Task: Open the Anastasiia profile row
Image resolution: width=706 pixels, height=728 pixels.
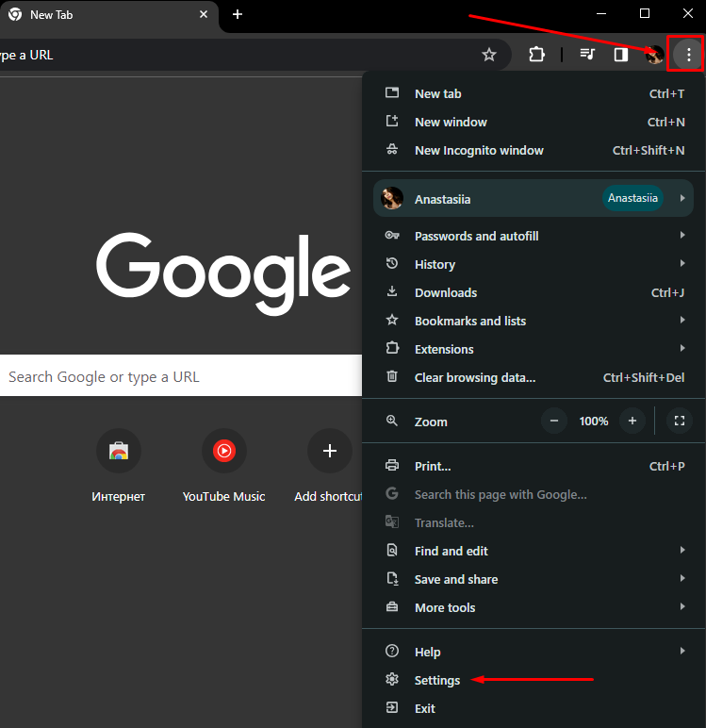Action: [534, 199]
